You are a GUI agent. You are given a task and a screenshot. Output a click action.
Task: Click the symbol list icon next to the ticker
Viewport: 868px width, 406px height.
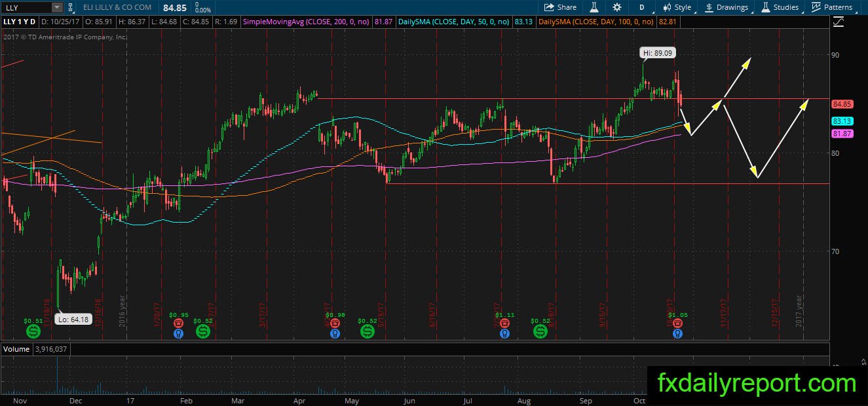[x=71, y=7]
